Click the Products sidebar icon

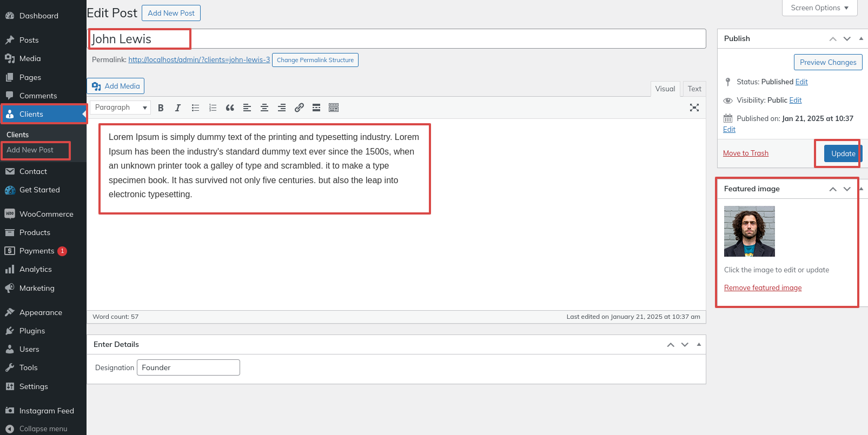pos(10,232)
